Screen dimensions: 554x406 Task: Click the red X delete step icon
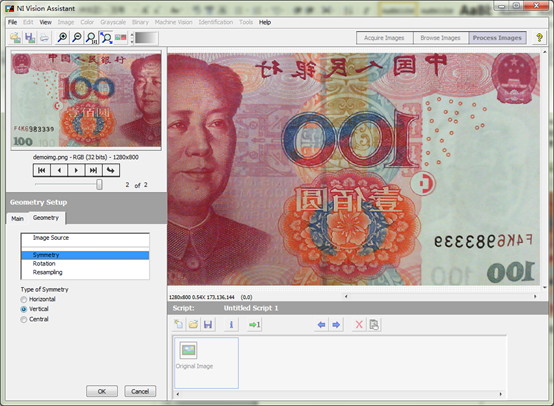coord(359,324)
